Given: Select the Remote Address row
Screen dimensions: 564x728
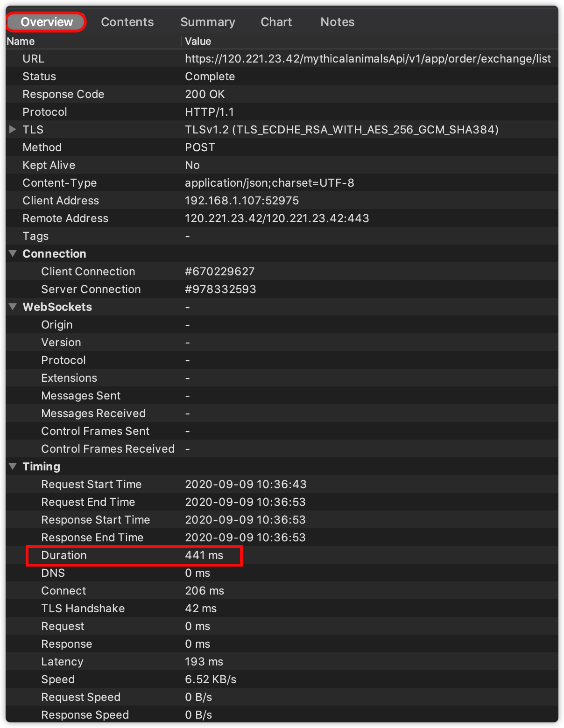Looking at the screenshot, I should tap(65, 218).
